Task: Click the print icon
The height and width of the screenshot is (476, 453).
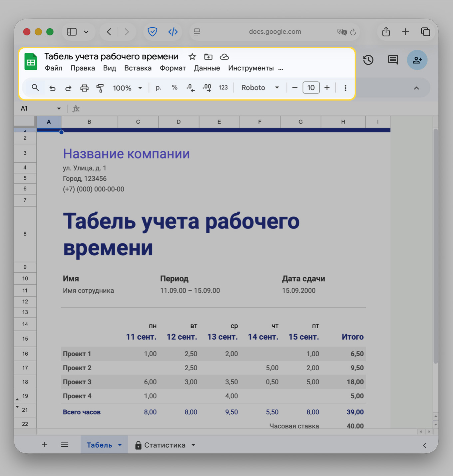Action: click(x=84, y=88)
